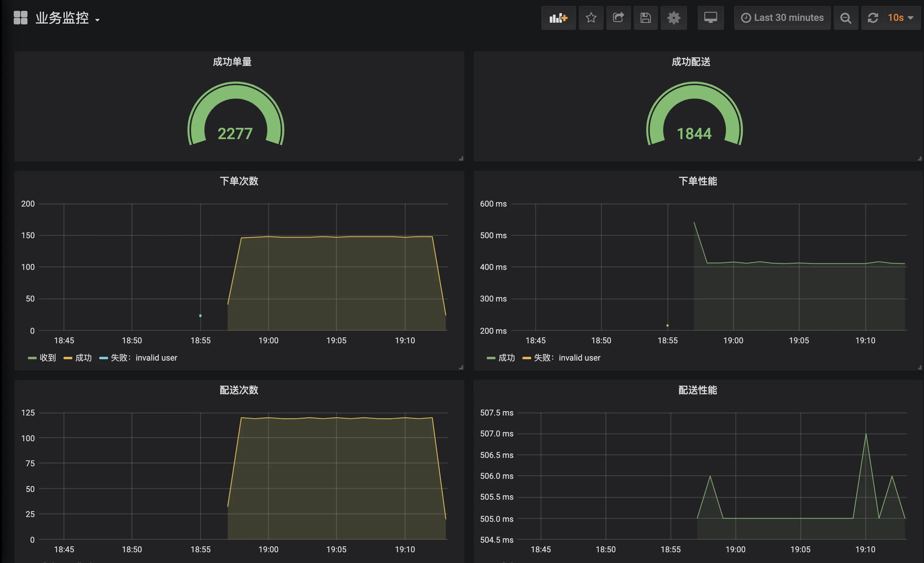Toggle 成功 series in 下单性能 legend
Screen dimensions: 924x563
506,358
